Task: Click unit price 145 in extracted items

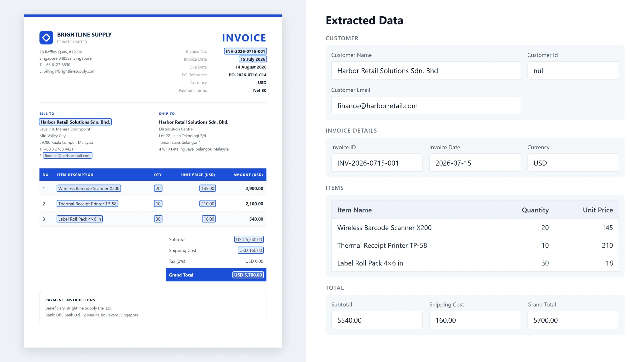Action: tap(607, 228)
